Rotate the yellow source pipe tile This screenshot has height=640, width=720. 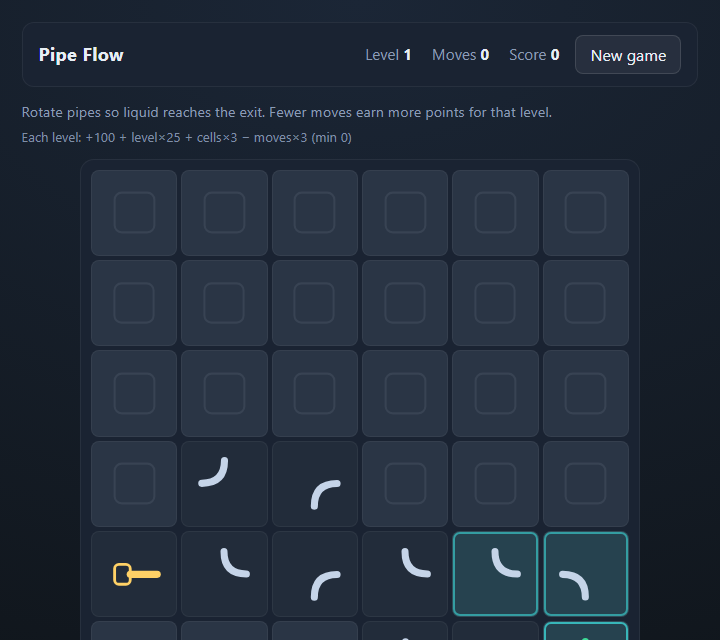click(134, 574)
